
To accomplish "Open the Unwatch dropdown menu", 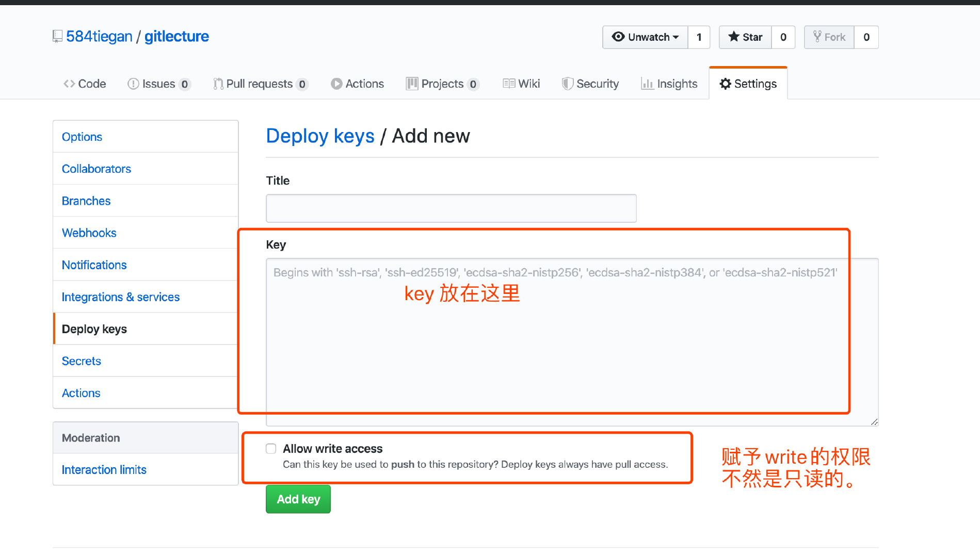I will click(645, 37).
